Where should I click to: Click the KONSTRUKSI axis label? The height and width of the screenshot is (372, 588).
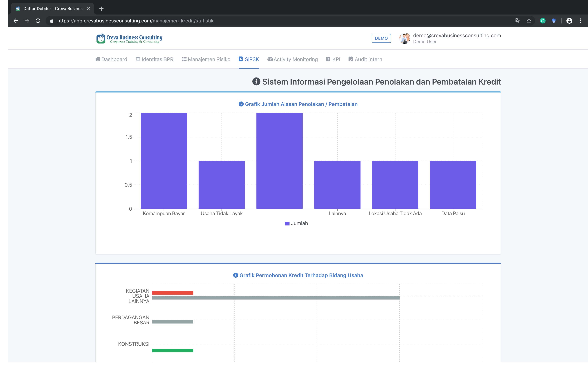point(134,344)
